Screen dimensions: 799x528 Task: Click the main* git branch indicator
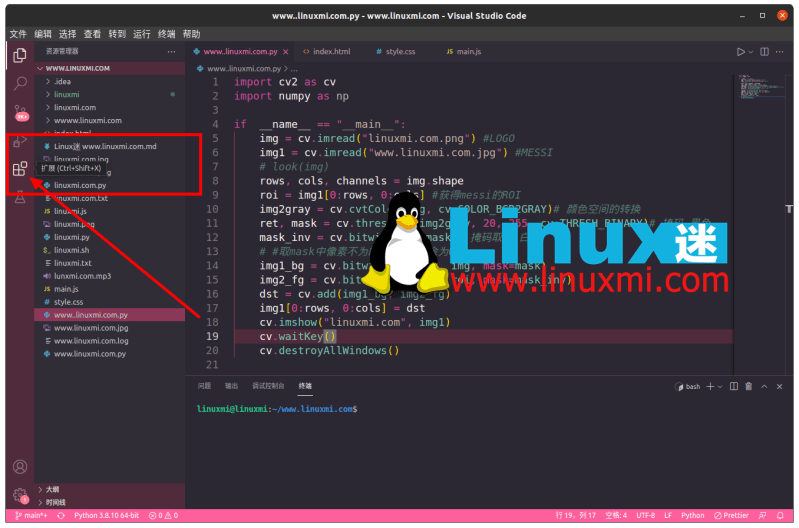pyautogui.click(x=32, y=516)
